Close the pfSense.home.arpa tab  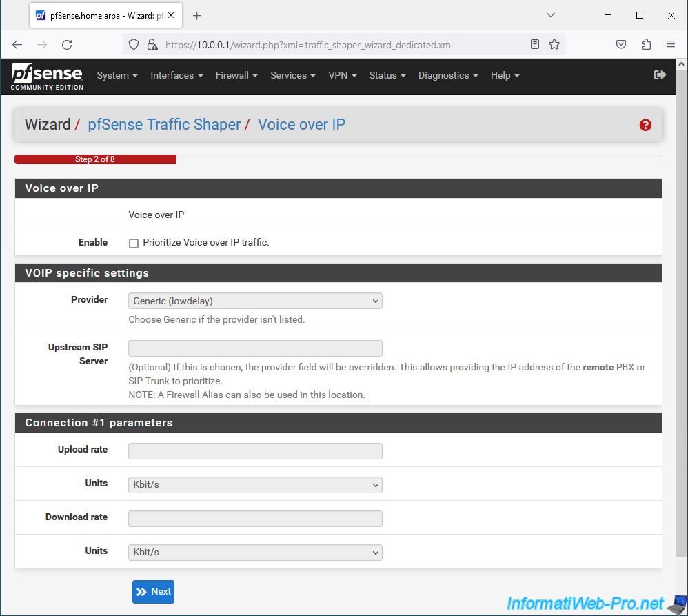point(171,15)
